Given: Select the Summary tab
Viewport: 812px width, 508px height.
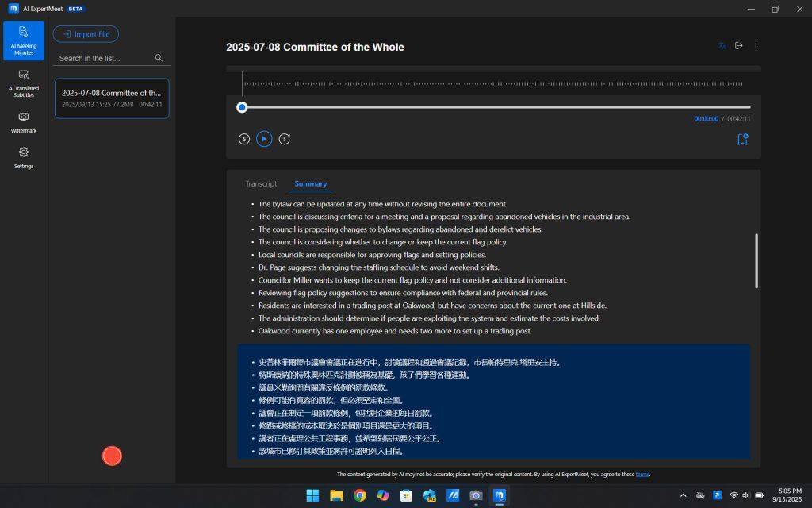Looking at the screenshot, I should 311,183.
